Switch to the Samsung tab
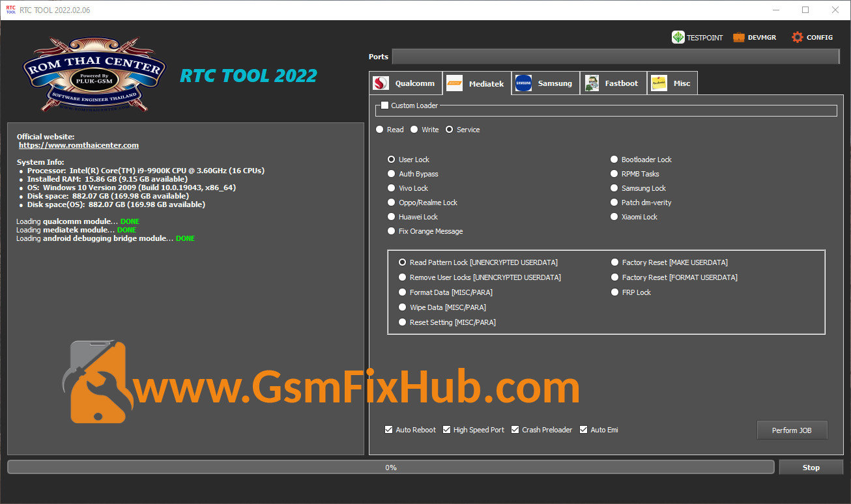Screen dimensions: 851x504 pyautogui.click(x=545, y=83)
